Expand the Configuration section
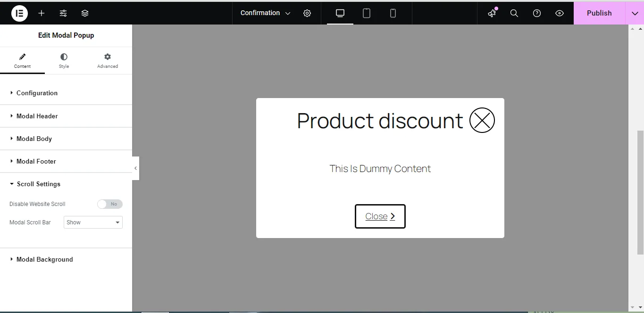Screen dimensions: 644x313 (66, 93)
